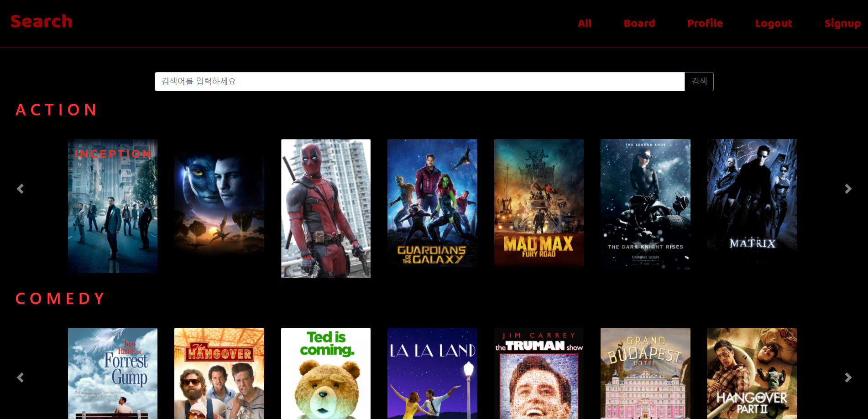868x419 pixels.
Task: Open the Profile page from the navbar
Action: tap(705, 23)
